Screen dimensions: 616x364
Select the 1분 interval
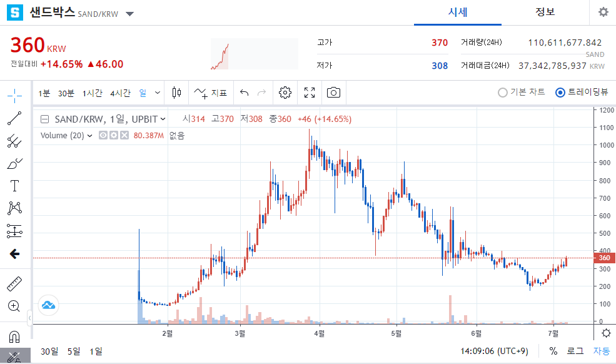pos(44,93)
